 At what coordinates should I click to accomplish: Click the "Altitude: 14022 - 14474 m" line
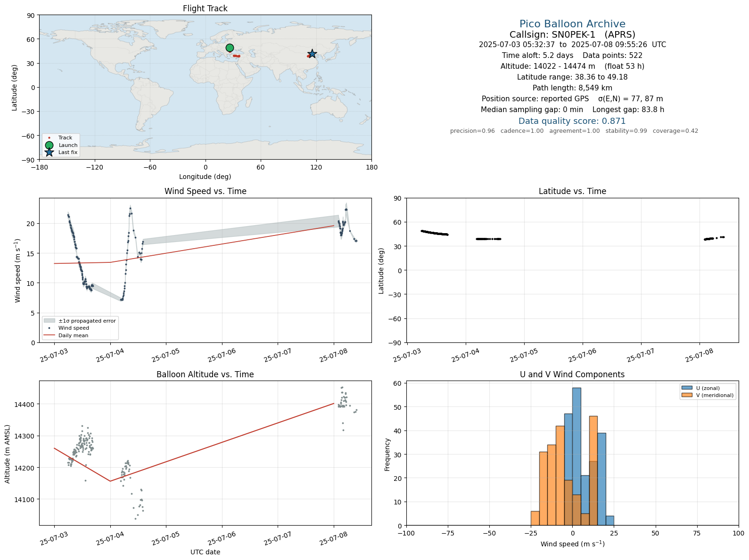pos(572,66)
